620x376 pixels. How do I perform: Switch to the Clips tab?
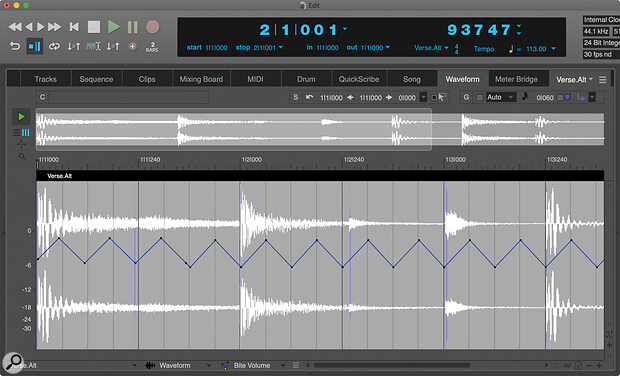pos(147,79)
